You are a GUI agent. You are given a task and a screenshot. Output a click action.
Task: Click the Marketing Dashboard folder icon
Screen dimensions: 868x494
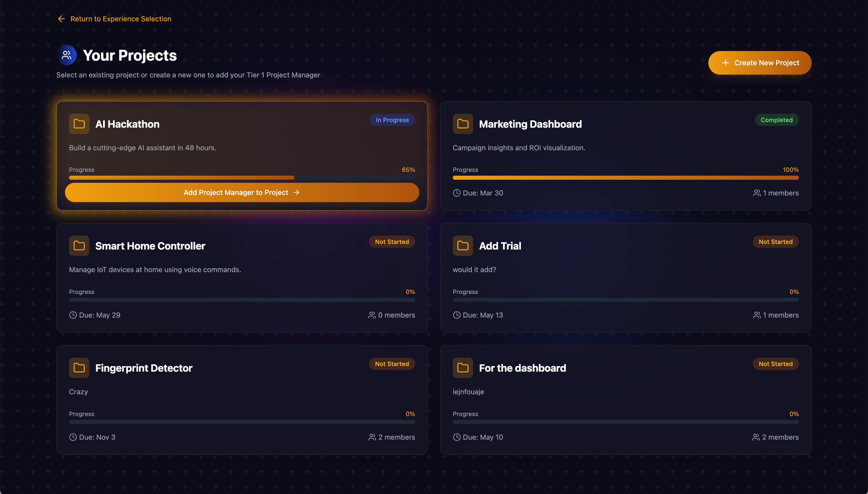[463, 124]
